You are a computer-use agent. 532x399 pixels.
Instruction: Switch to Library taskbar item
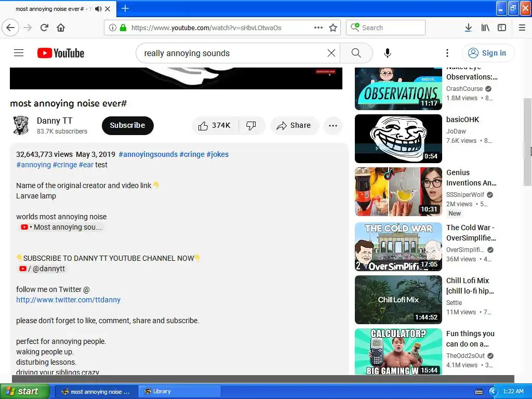[x=179, y=392]
